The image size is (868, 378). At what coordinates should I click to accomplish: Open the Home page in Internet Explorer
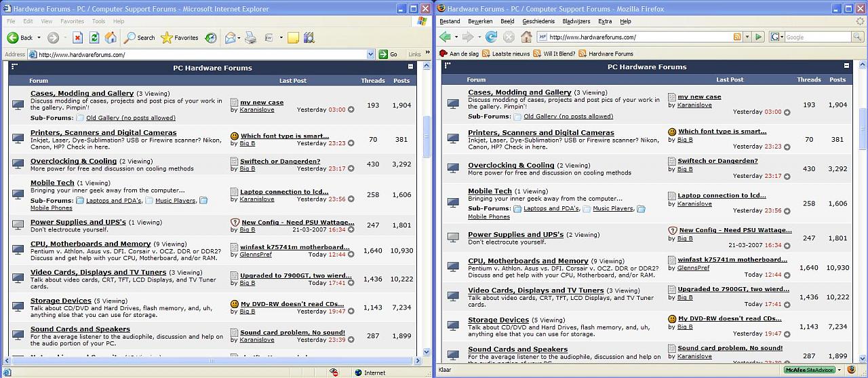(x=111, y=37)
